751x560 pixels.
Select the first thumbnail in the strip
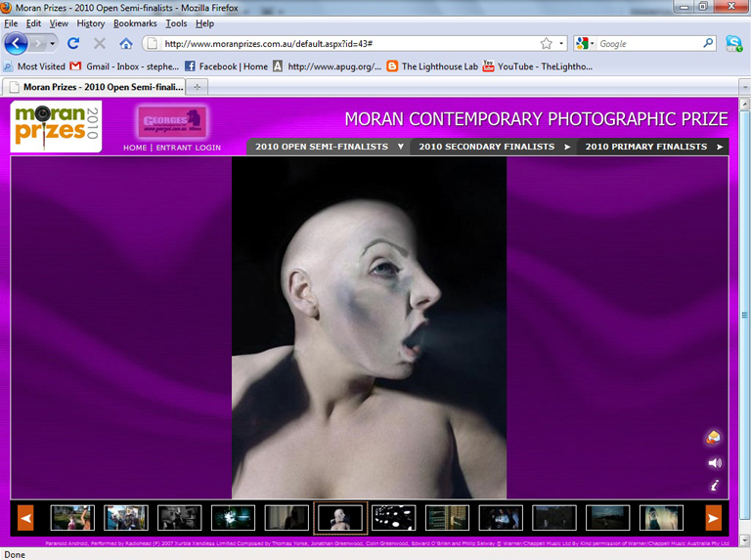click(72, 518)
